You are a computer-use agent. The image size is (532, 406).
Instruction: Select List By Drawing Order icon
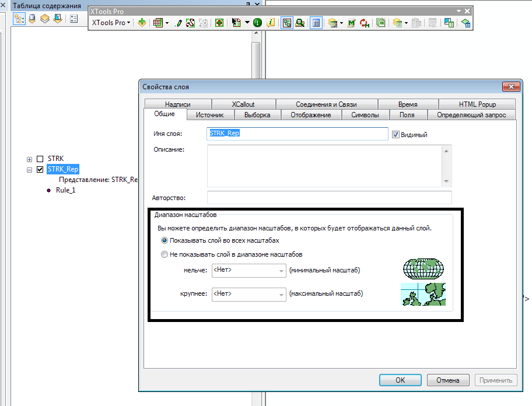(19, 19)
